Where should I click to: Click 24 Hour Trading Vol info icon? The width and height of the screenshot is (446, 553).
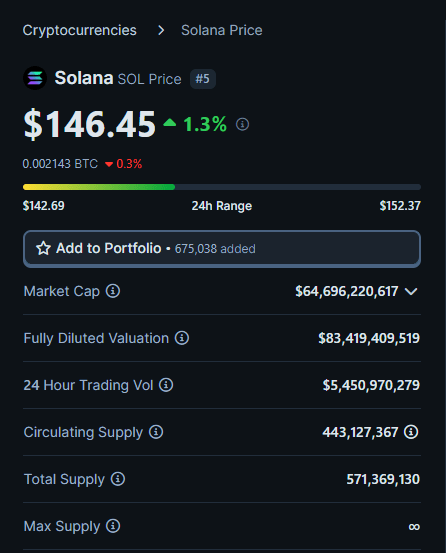[x=166, y=385]
